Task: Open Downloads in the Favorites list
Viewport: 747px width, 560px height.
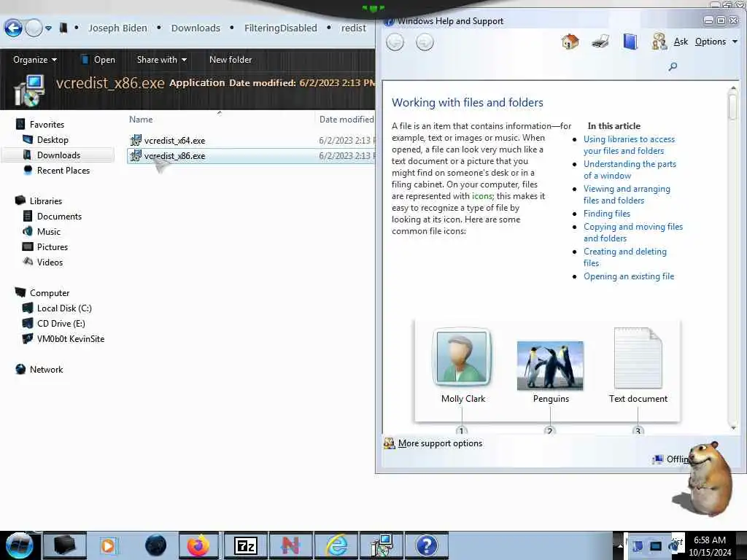Action: click(x=58, y=155)
